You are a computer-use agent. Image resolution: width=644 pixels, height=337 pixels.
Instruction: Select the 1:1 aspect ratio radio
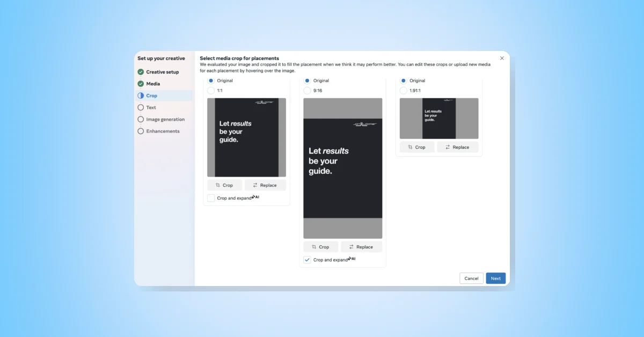click(x=211, y=91)
